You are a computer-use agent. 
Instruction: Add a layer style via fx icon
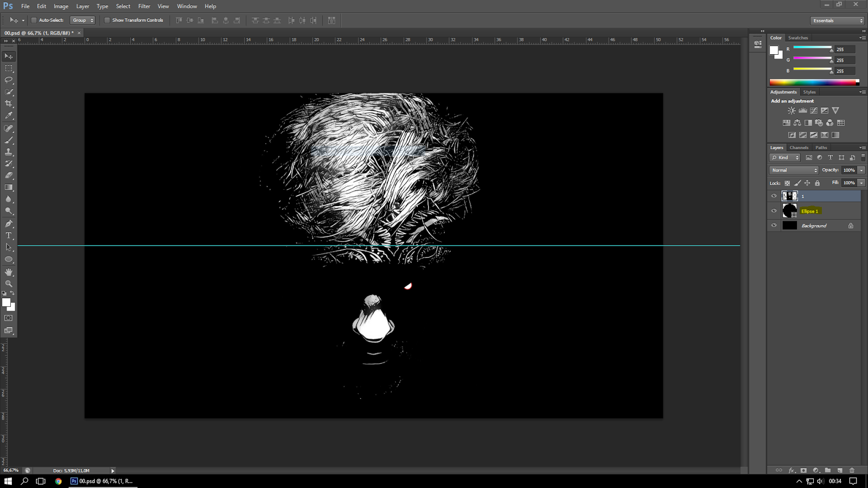click(792, 470)
